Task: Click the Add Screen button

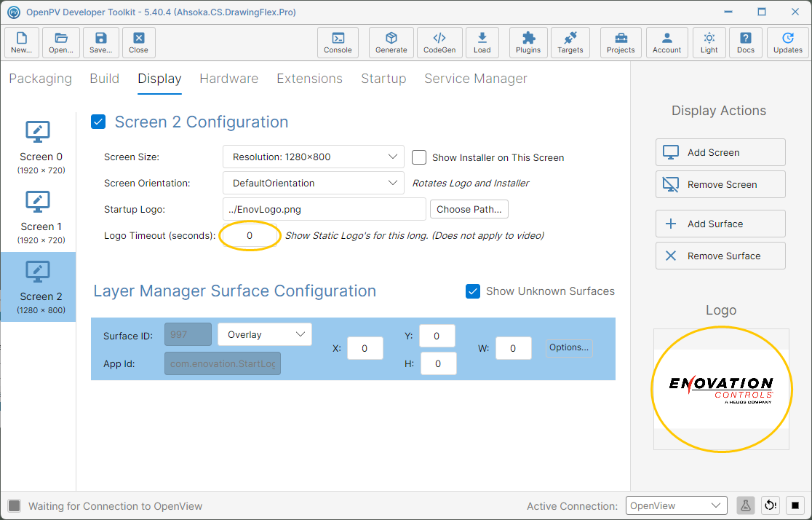Action: click(720, 152)
